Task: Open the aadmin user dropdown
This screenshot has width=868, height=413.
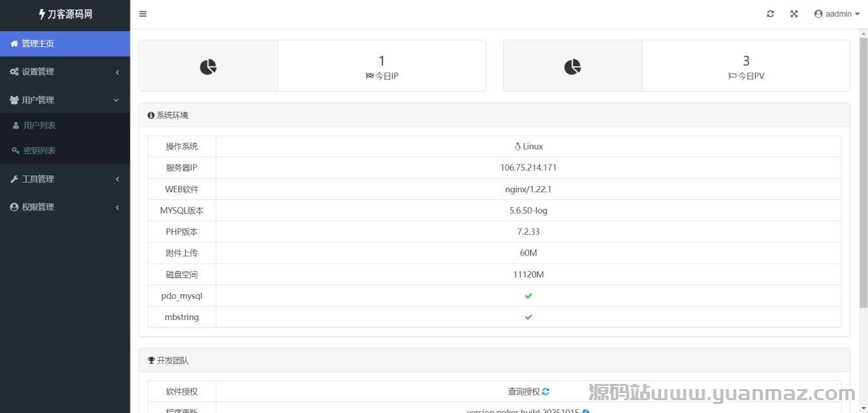Action: [x=837, y=14]
